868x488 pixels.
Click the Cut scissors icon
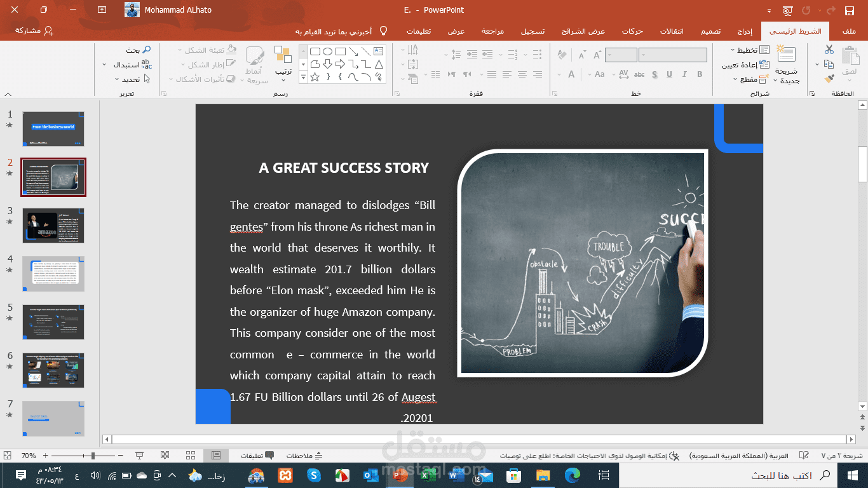(829, 50)
